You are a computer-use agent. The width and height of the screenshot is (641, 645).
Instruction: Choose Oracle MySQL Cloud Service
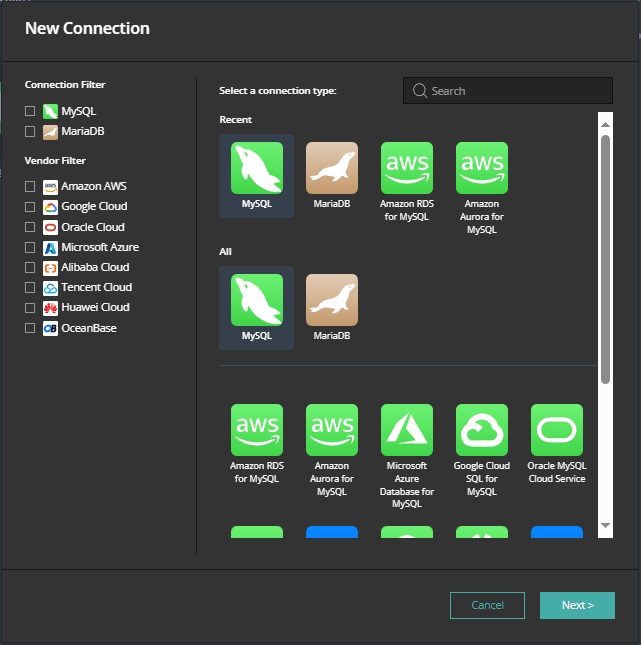point(557,430)
